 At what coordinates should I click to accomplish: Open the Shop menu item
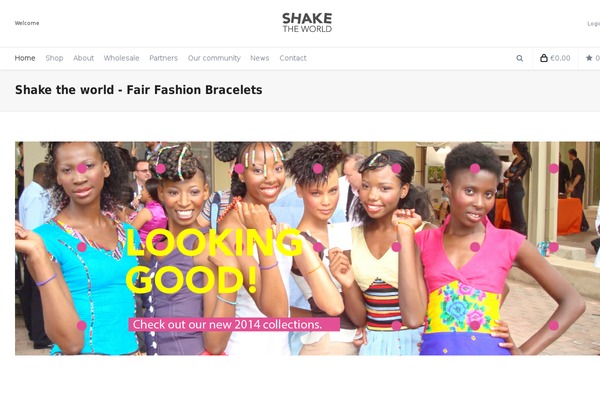tap(54, 58)
